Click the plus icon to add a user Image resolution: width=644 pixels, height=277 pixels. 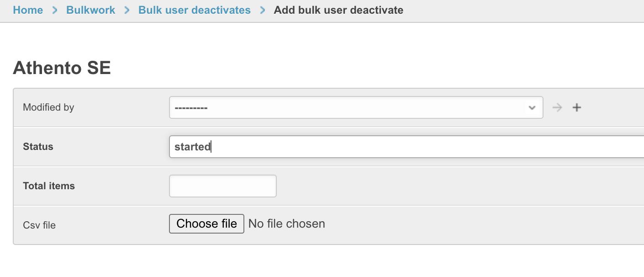click(577, 107)
